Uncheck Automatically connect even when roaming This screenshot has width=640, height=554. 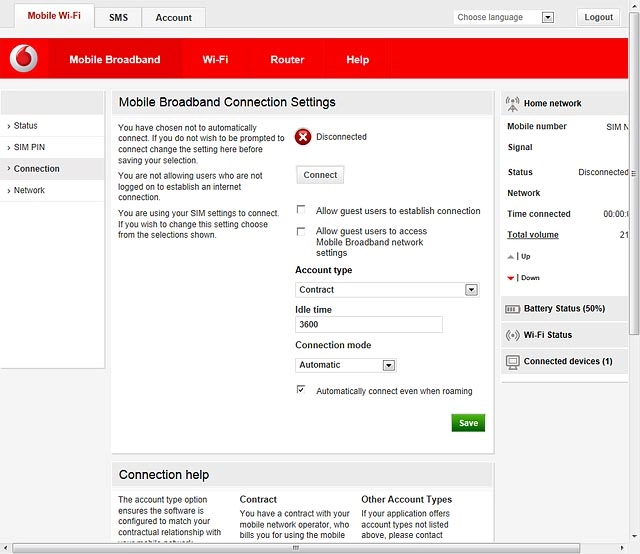tap(301, 389)
